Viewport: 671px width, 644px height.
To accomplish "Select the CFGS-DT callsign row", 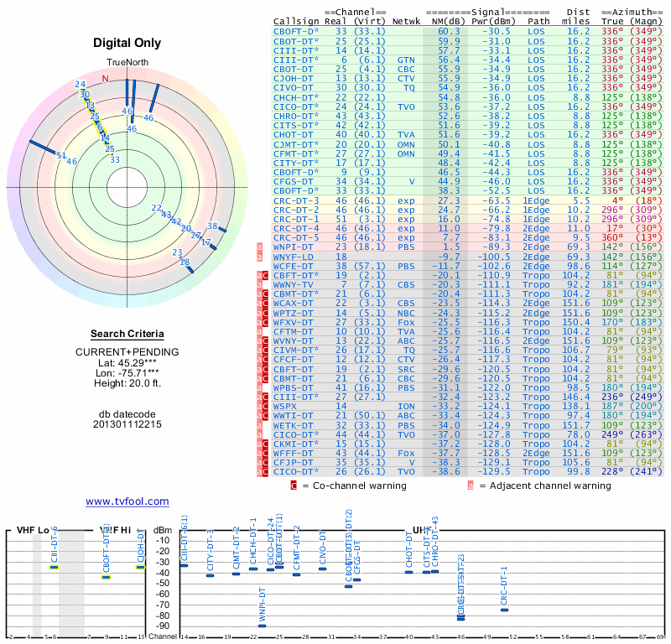I will (x=468, y=181).
